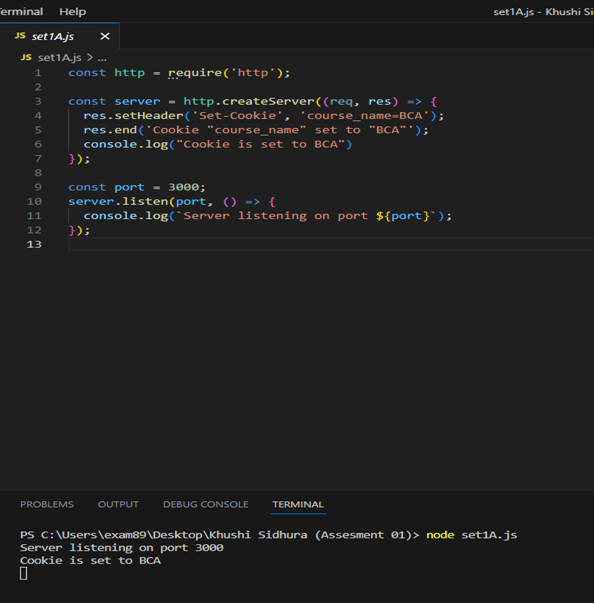Open the Help menu
The image size is (595, 604).
(x=72, y=12)
